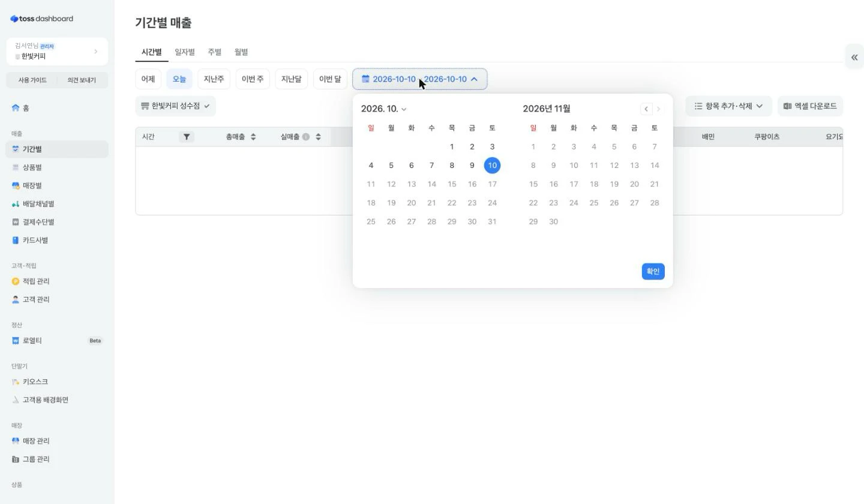Open the 항목 추가·삭제 dropdown
Image resolution: width=864 pixels, height=504 pixels.
pos(728,106)
